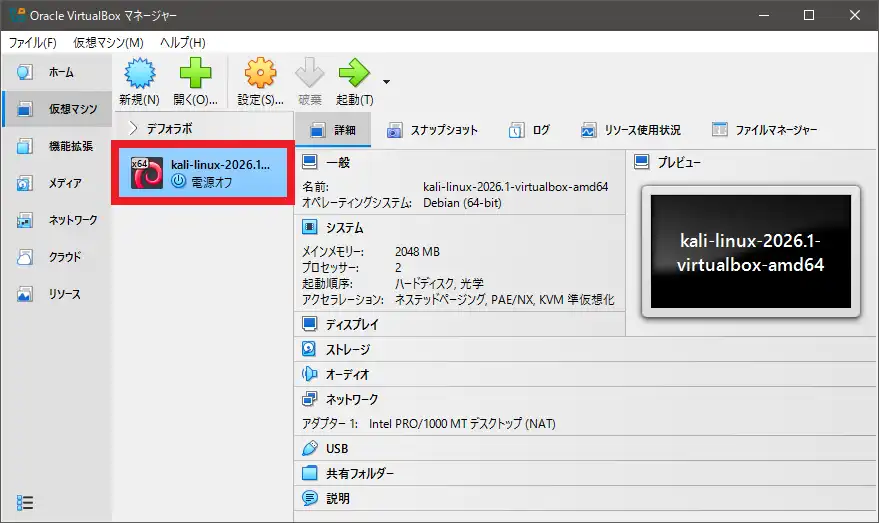Click the ストレージ section header

[x=347, y=349]
